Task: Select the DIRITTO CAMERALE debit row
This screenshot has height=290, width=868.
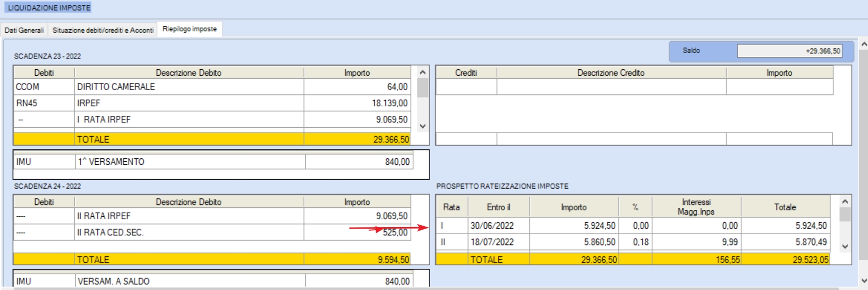Action: click(x=212, y=87)
